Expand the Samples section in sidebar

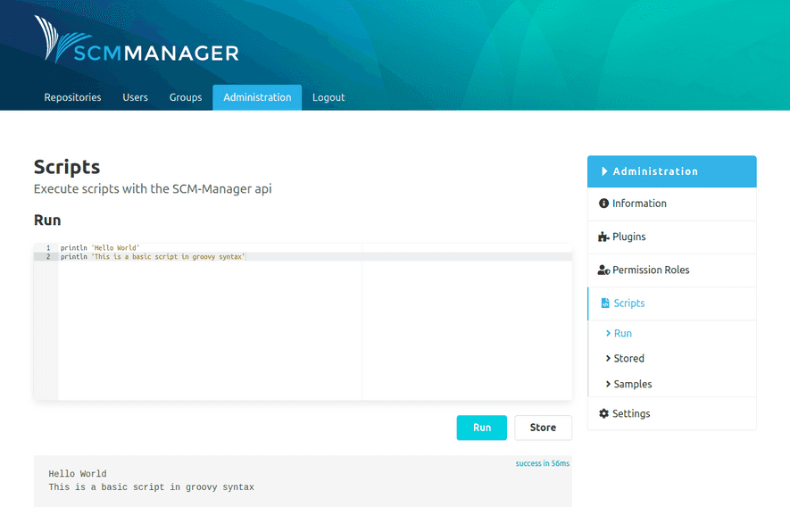pos(634,384)
